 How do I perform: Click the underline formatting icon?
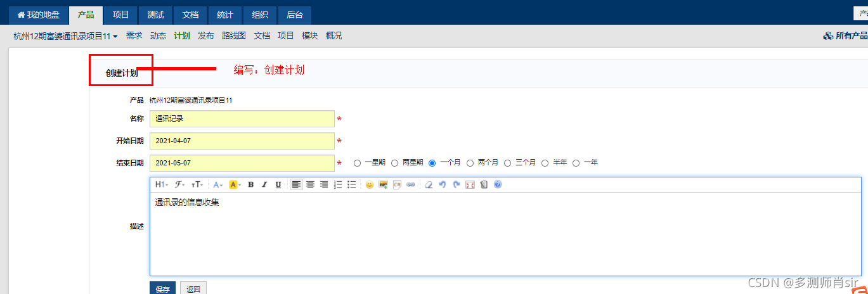(x=278, y=184)
